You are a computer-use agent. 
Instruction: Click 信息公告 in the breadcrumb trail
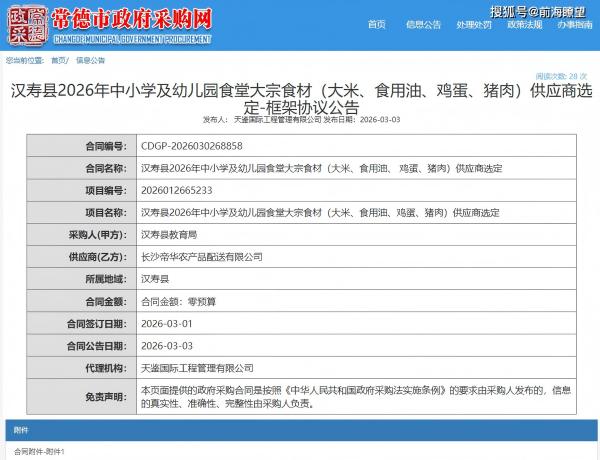(x=92, y=60)
